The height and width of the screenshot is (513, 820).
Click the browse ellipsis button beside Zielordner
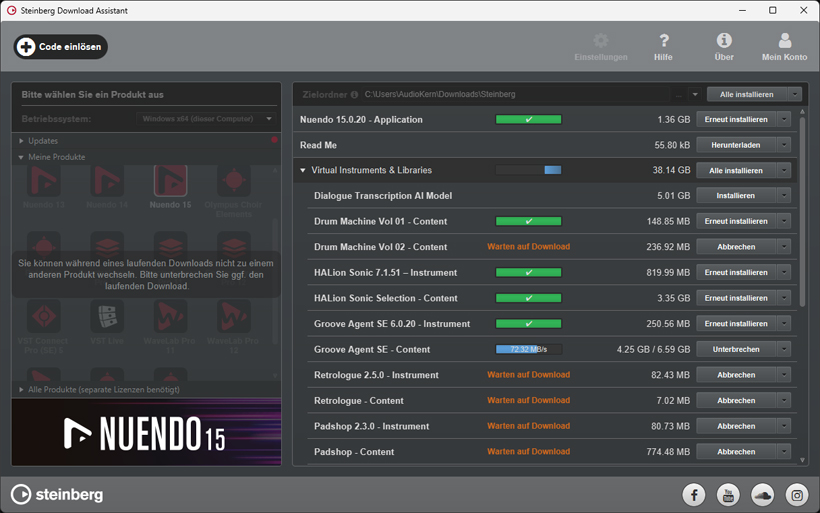[679, 95]
